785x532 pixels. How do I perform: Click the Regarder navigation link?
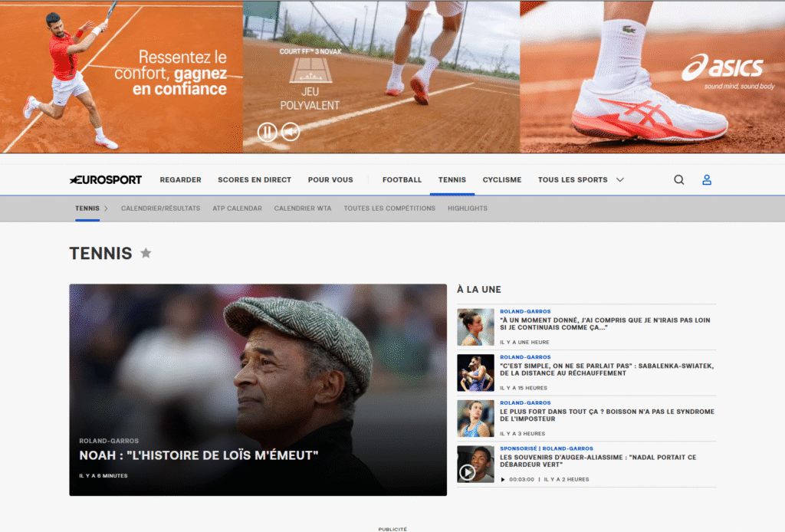pyautogui.click(x=180, y=180)
